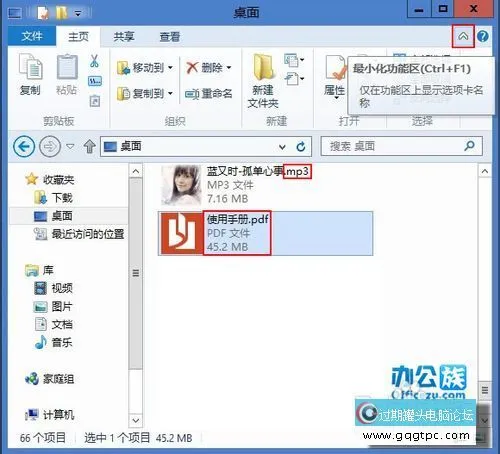Select Recent places (最近访问的位置)
Viewport: 500px width, 454px height.
click(x=79, y=234)
